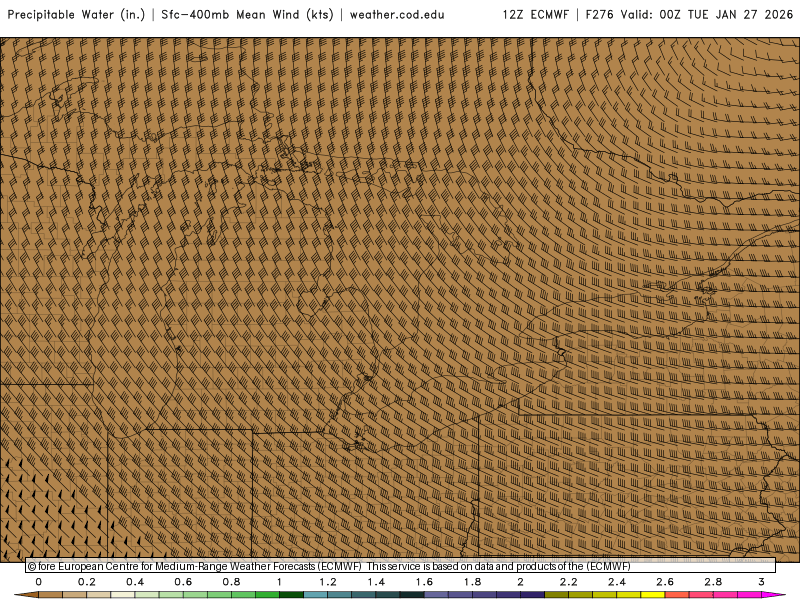Click the '12Z ECMWF' model run label

(535, 14)
